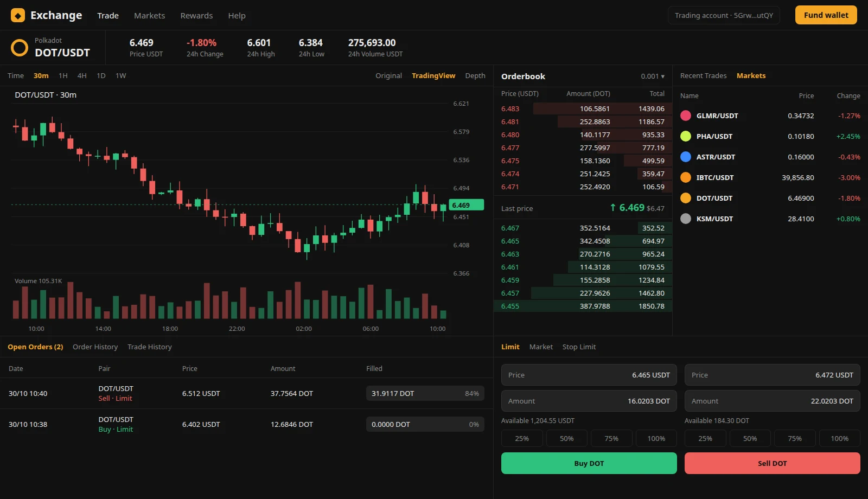Set buy amount to 25%
This screenshot has height=499, width=868.
(522, 438)
